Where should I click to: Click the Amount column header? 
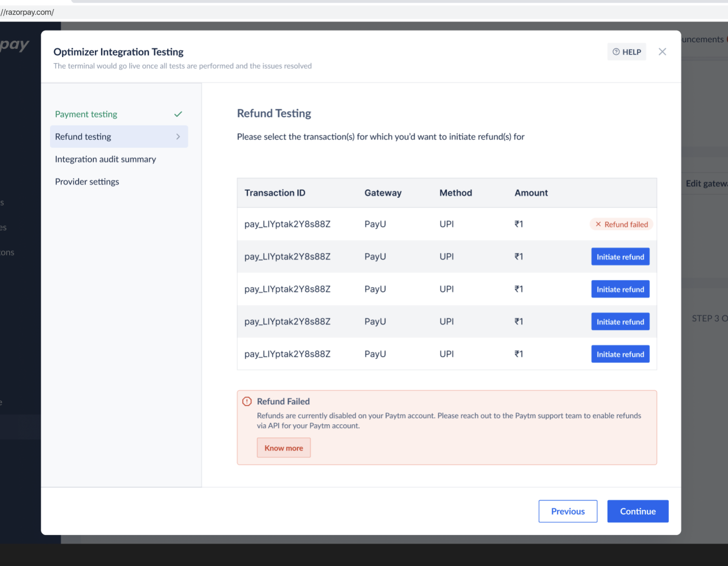531,193
